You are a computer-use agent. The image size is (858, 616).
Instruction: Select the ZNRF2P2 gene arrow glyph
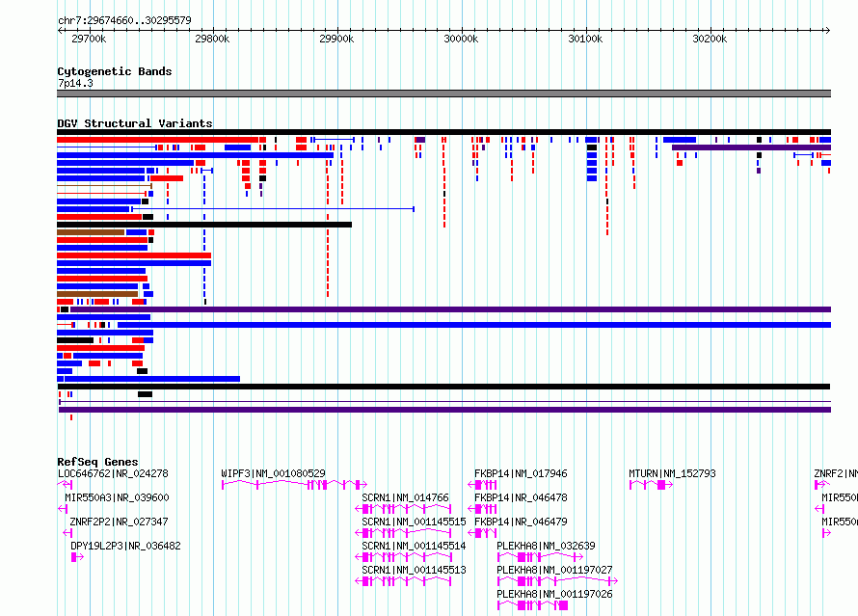67,533
